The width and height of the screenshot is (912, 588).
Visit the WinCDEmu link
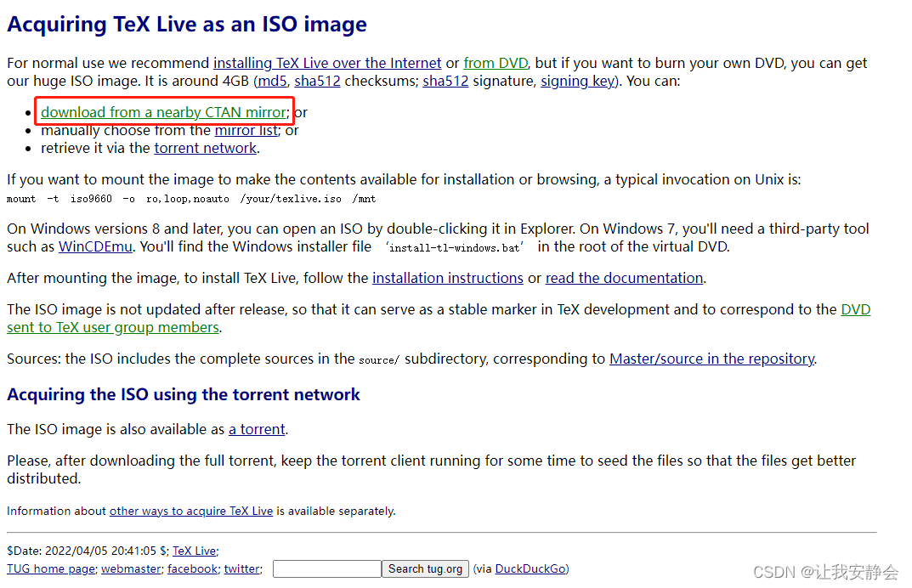coord(95,246)
